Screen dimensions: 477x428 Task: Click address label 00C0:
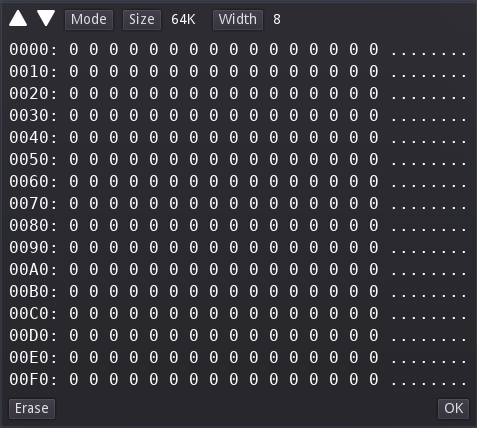[33, 314]
